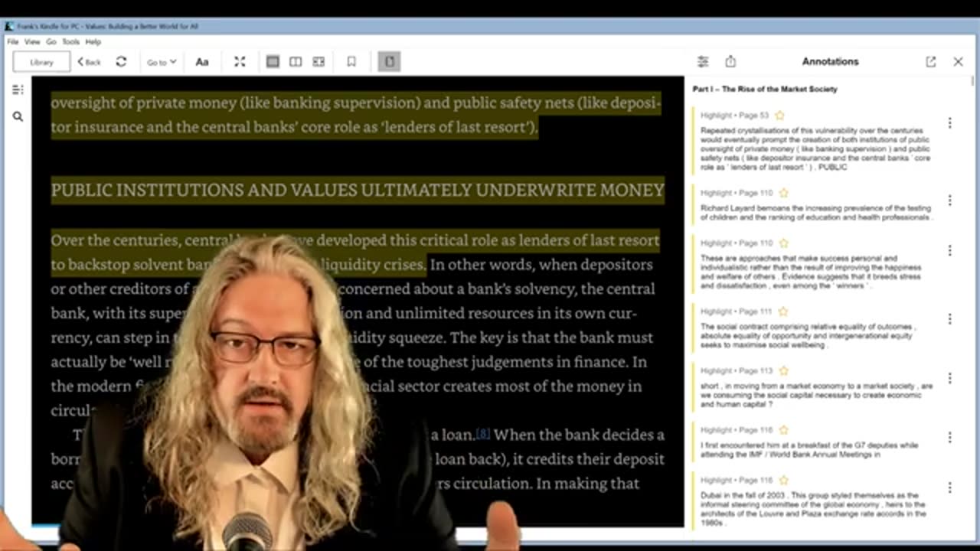The width and height of the screenshot is (980, 551).
Task: Open the table of contents sidebar icon
Action: pos(18,90)
